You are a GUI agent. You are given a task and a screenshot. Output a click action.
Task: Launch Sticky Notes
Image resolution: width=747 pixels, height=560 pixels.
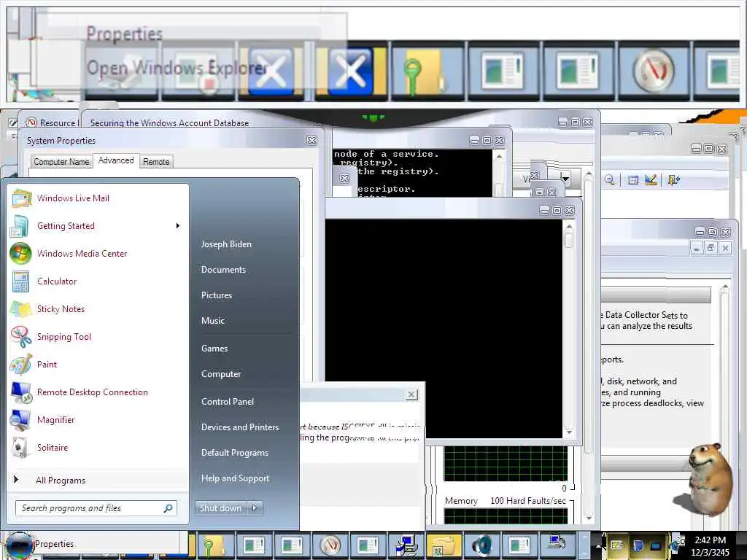[98, 308]
